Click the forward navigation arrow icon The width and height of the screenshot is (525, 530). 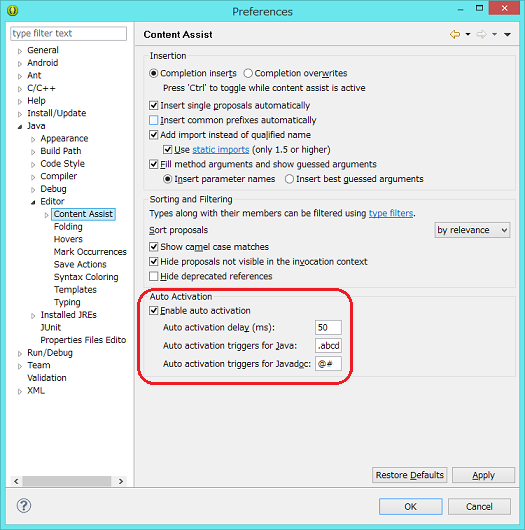point(481,34)
